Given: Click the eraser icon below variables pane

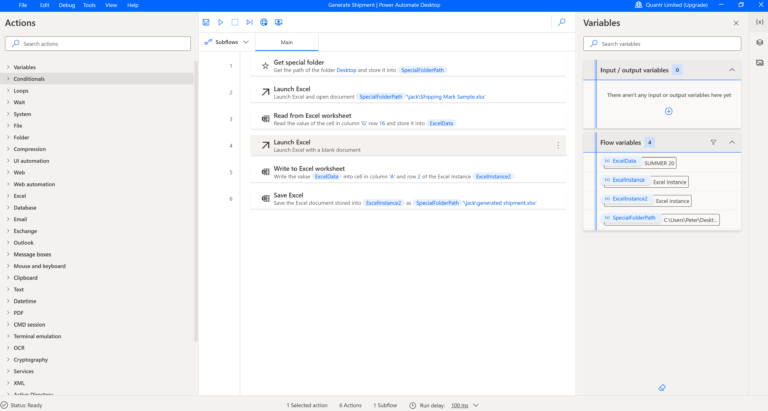Looking at the screenshot, I should tap(662, 387).
